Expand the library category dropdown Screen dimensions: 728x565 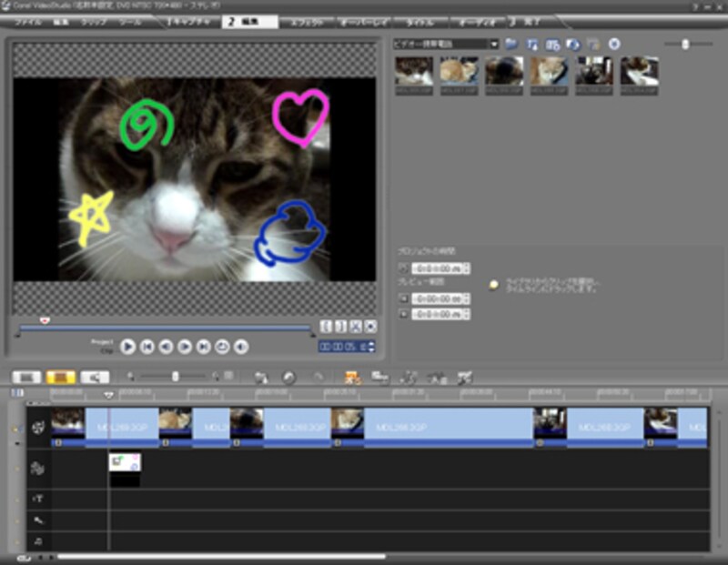[494, 44]
